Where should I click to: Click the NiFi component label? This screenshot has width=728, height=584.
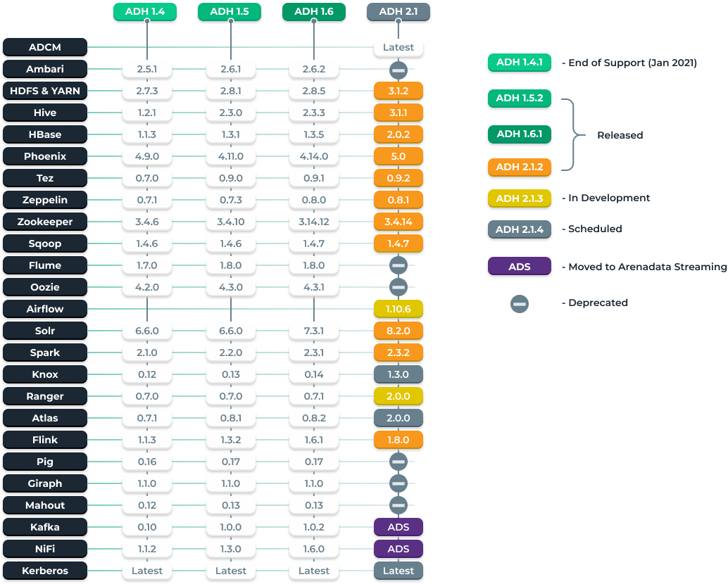pyautogui.click(x=45, y=549)
